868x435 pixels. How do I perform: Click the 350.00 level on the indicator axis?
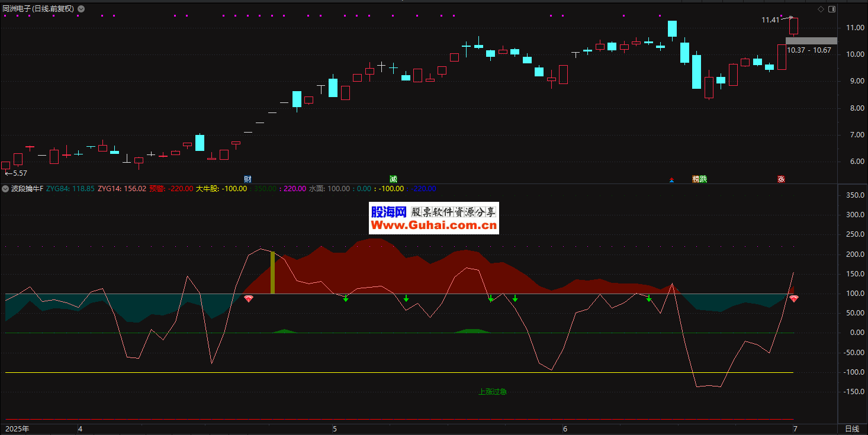pos(855,195)
